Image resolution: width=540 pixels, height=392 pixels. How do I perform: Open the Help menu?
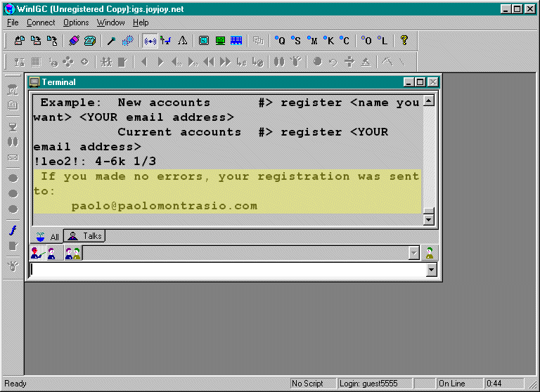[x=141, y=22]
